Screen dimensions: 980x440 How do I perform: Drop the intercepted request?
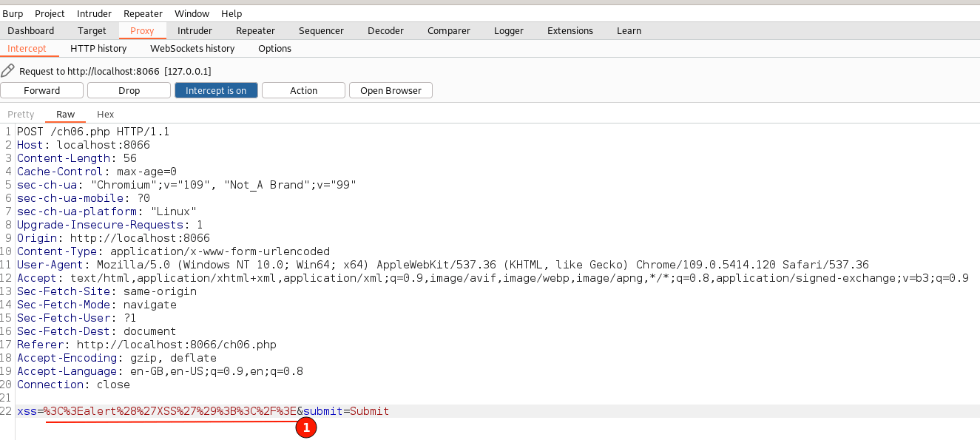pyautogui.click(x=129, y=90)
